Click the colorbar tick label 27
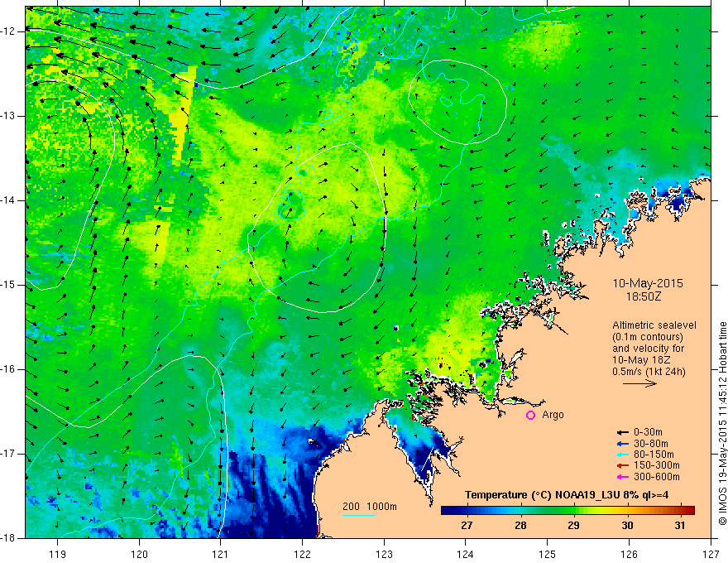 click(x=467, y=526)
